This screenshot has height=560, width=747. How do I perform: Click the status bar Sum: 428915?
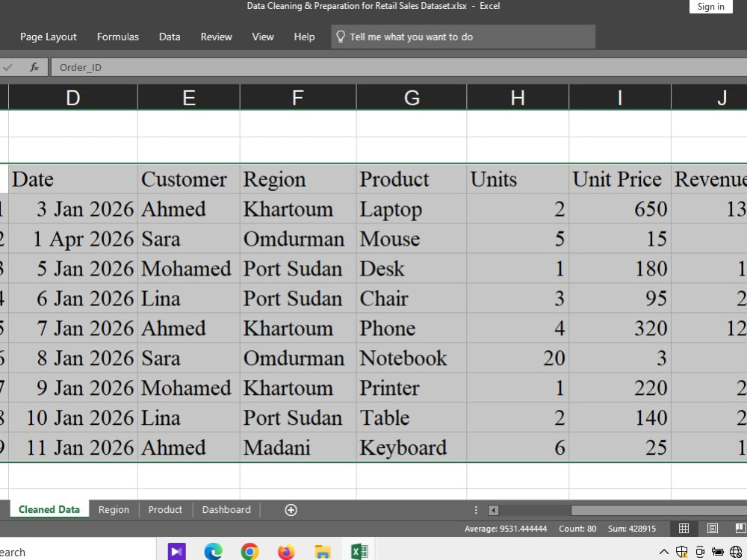pos(632,529)
